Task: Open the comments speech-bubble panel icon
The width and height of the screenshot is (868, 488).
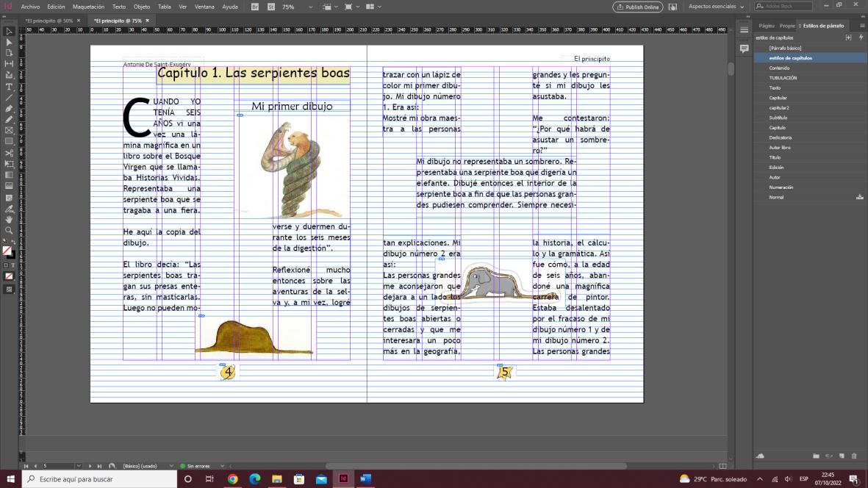Action: tap(744, 49)
